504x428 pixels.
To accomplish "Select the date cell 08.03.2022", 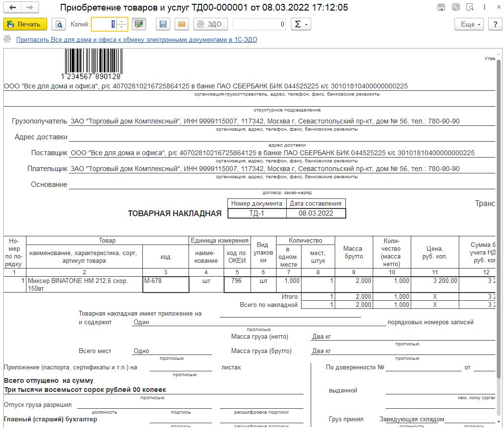I will [x=315, y=213].
